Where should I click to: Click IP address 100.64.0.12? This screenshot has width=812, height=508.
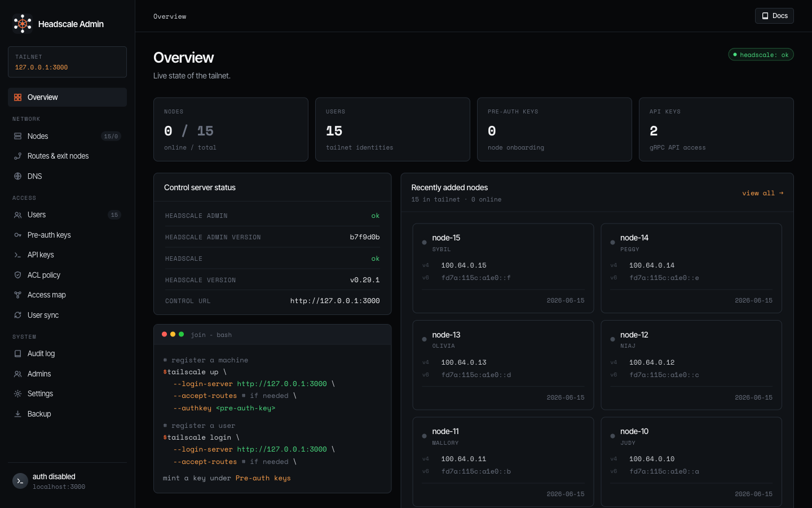coord(652,362)
